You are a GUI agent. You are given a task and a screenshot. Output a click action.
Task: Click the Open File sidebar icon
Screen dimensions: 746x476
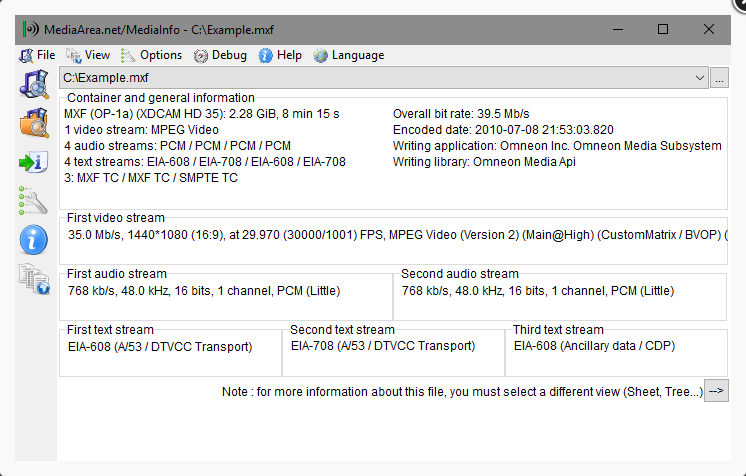pos(34,84)
